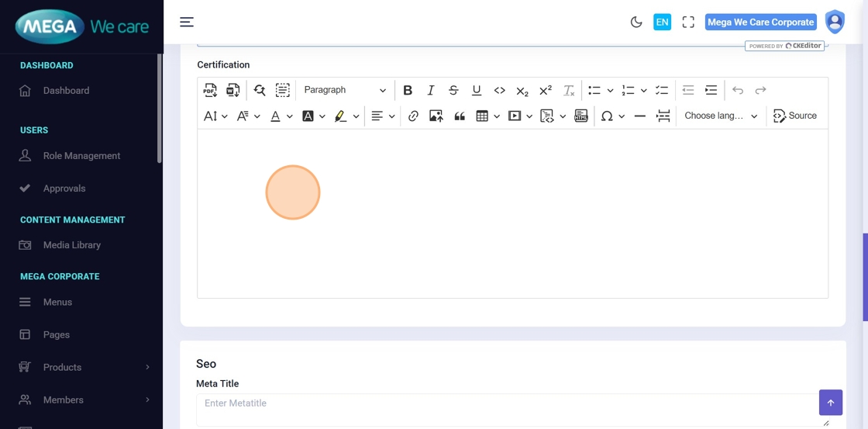This screenshot has width=868, height=429.
Task: Insert a horizontal line
Action: click(x=639, y=116)
